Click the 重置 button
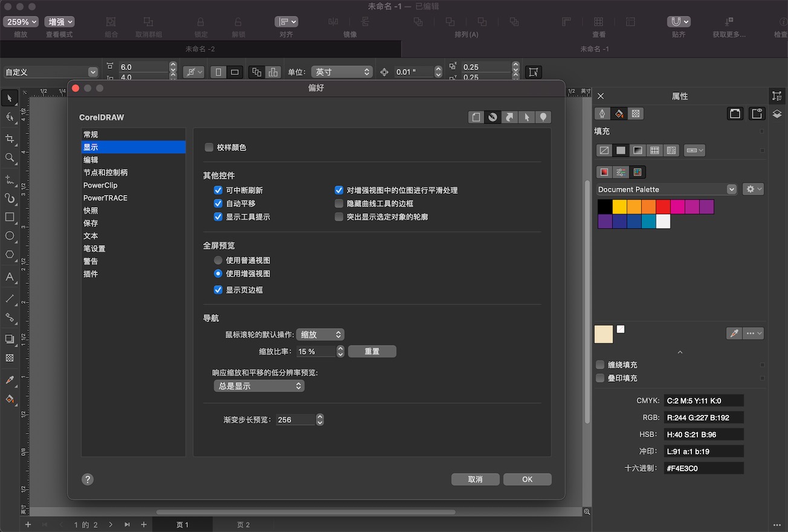This screenshot has width=788, height=532. tap(372, 351)
